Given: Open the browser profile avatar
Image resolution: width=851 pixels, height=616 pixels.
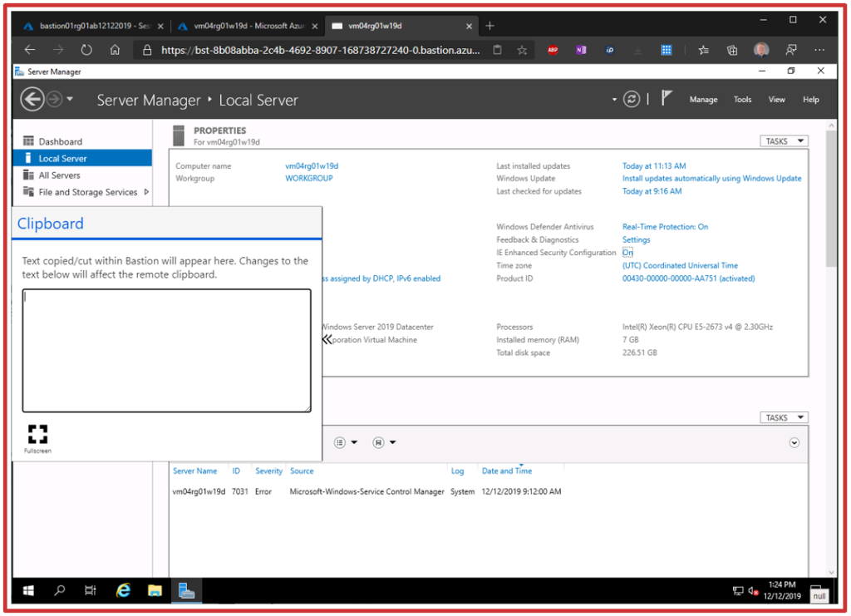Looking at the screenshot, I should (x=761, y=50).
